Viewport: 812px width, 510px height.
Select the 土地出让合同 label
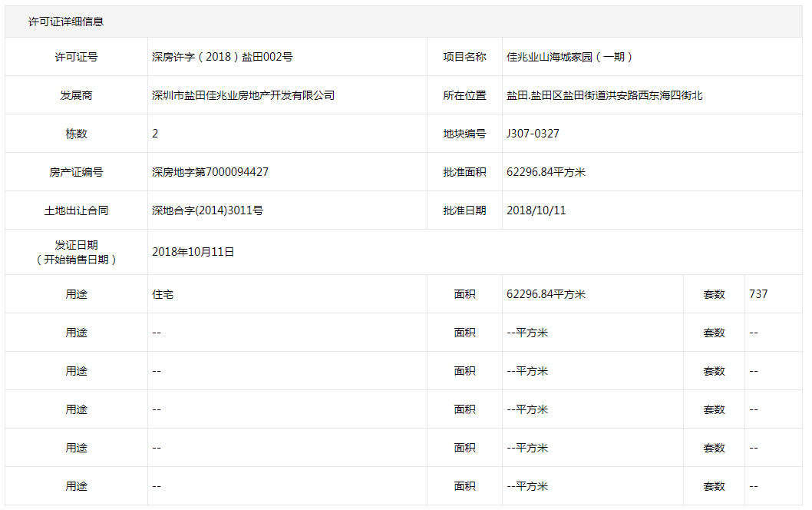tap(76, 210)
